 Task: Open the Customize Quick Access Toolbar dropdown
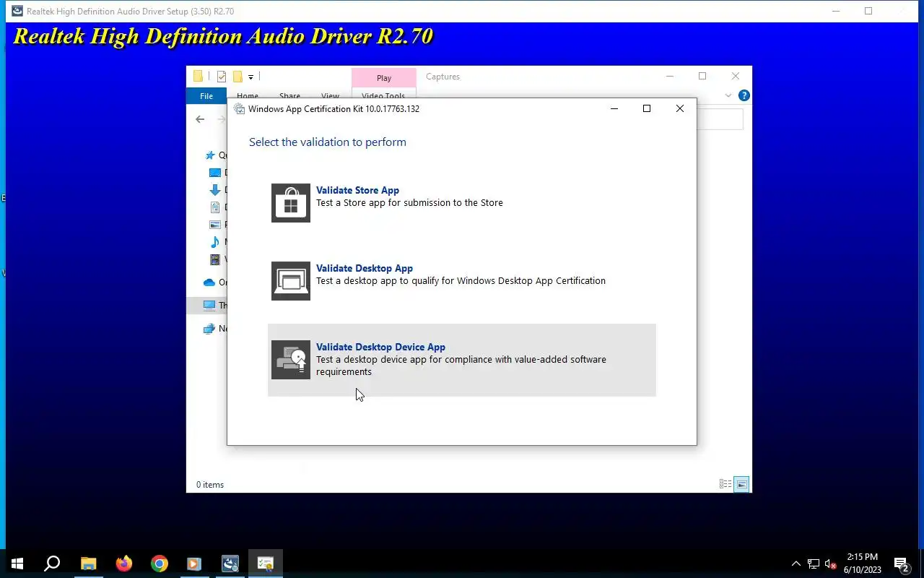pos(250,77)
